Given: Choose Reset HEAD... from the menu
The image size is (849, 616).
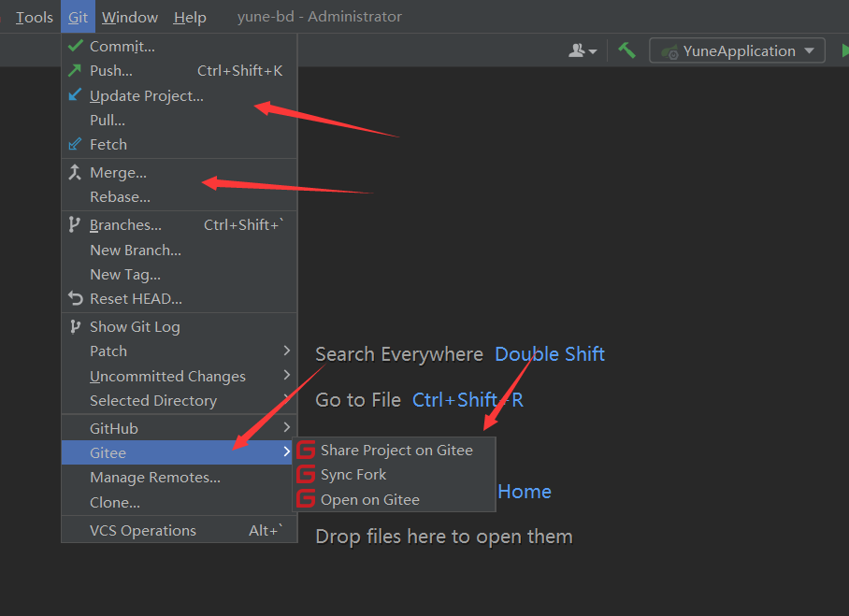Looking at the screenshot, I should click(x=180, y=299).
